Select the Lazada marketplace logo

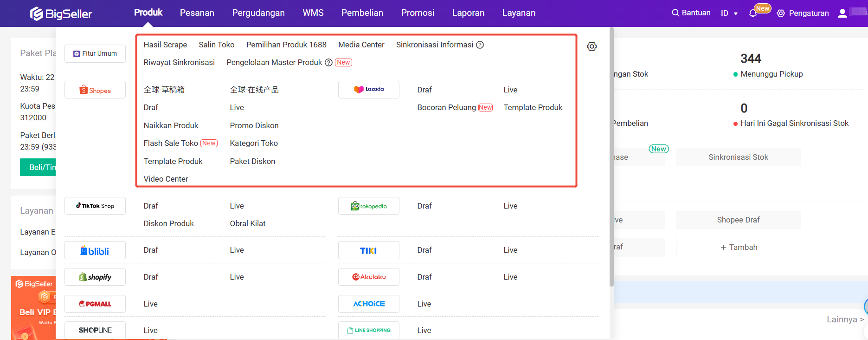[x=369, y=89]
